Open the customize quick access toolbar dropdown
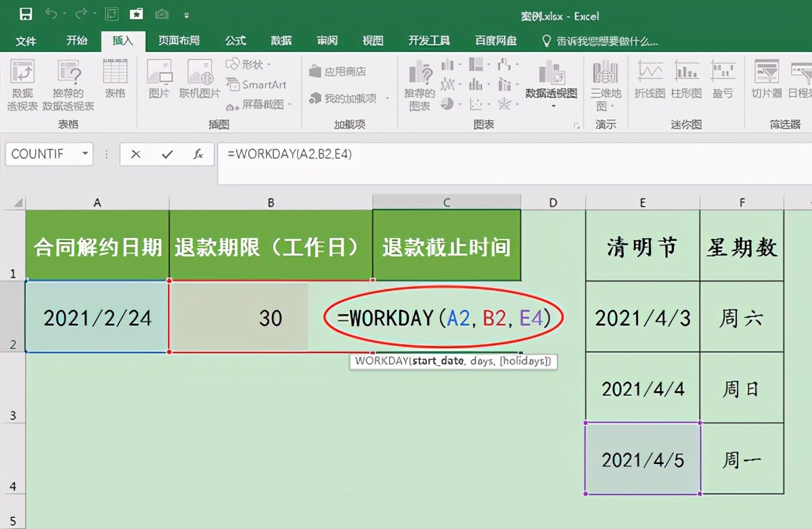 [187, 14]
